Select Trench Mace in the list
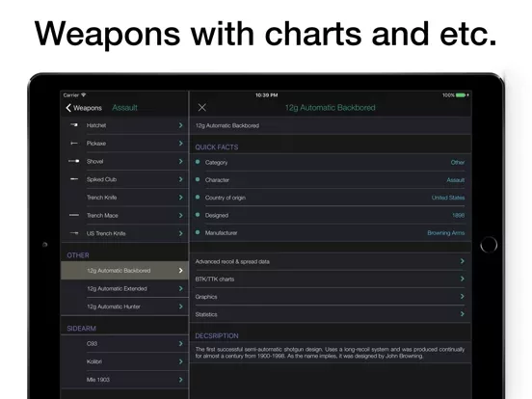The width and height of the screenshot is (532, 399). coord(124,216)
